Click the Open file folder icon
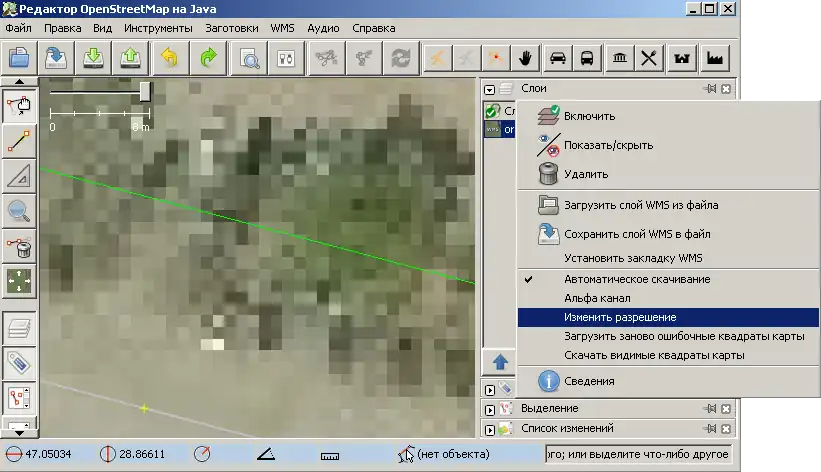The image size is (821, 472). point(18,57)
